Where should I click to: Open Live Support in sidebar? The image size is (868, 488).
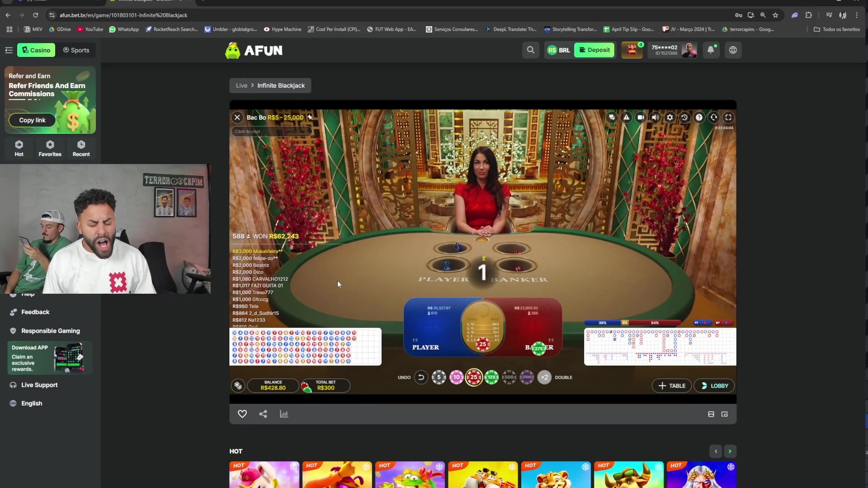tap(39, 385)
